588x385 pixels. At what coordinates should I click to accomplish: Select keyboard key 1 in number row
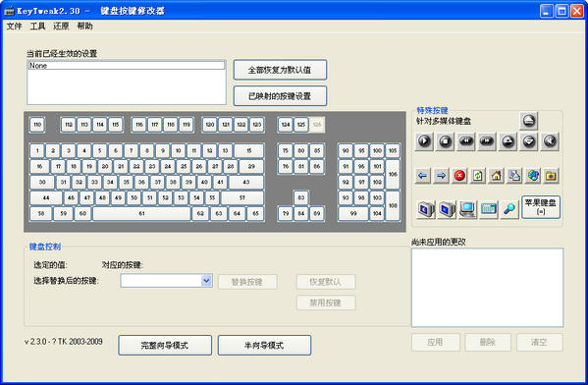[x=37, y=151]
